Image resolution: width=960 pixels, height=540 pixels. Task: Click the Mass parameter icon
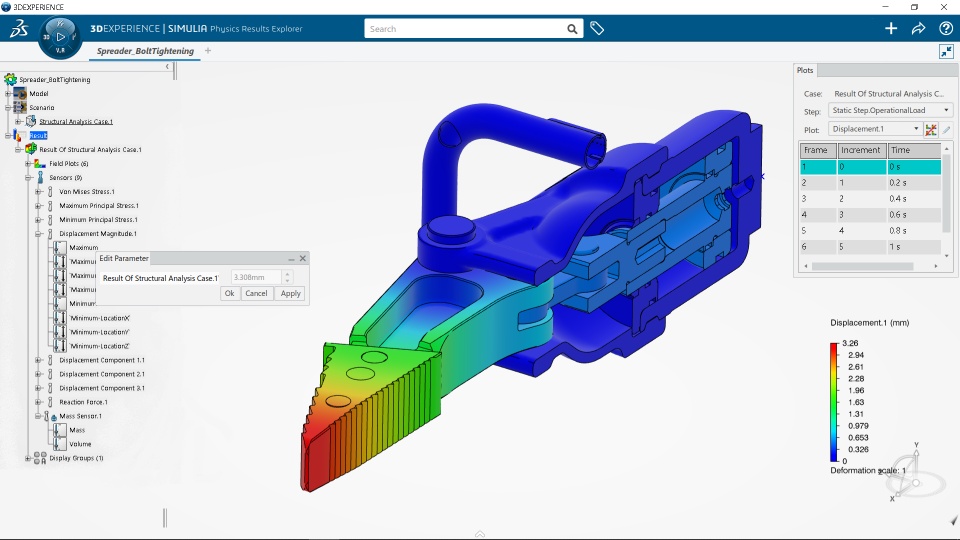point(60,430)
